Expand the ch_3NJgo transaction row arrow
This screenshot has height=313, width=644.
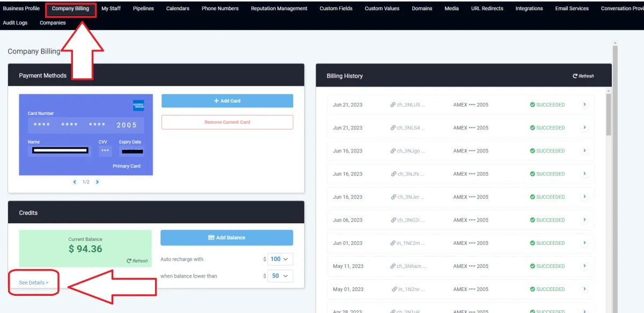point(584,151)
